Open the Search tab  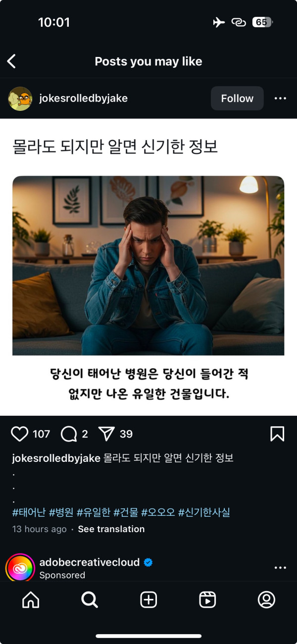coord(90,600)
